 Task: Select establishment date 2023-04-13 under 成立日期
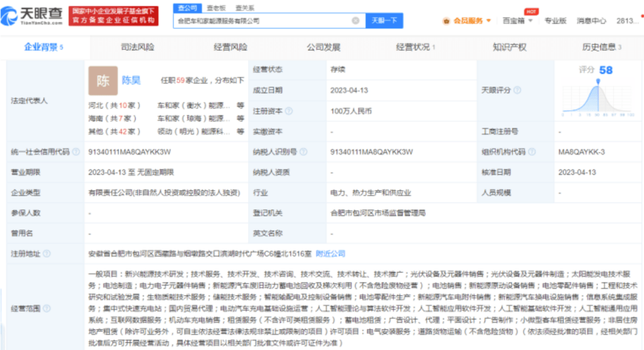349,91
